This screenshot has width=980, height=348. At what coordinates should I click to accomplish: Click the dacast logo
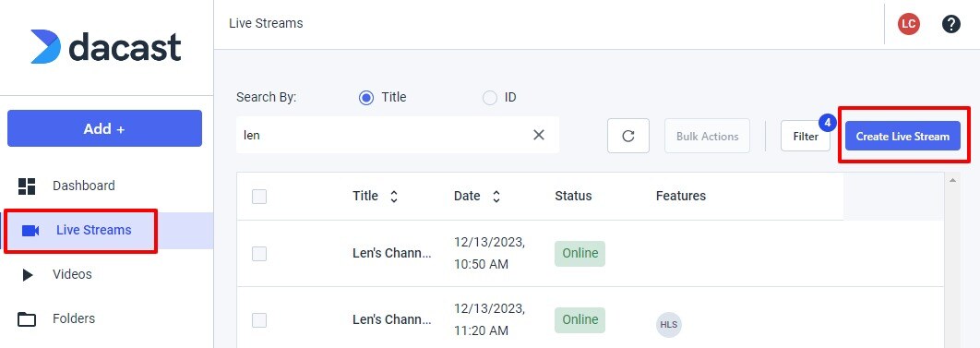[105, 47]
